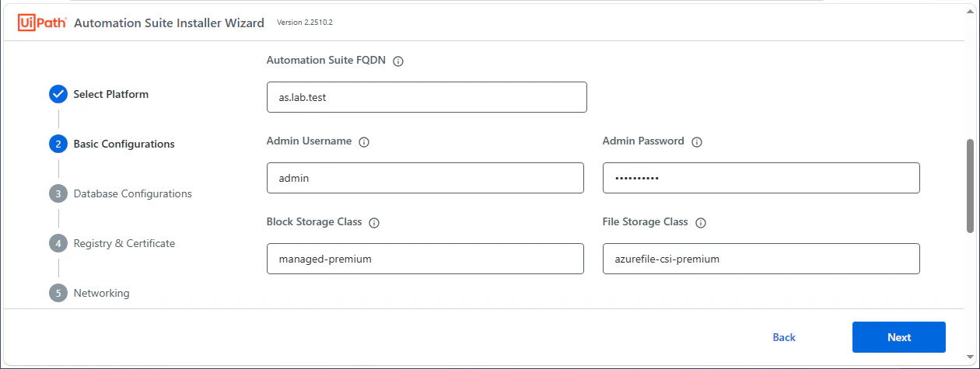Open Basic Configurations step
This screenshot has width=980, height=369.
tap(124, 144)
